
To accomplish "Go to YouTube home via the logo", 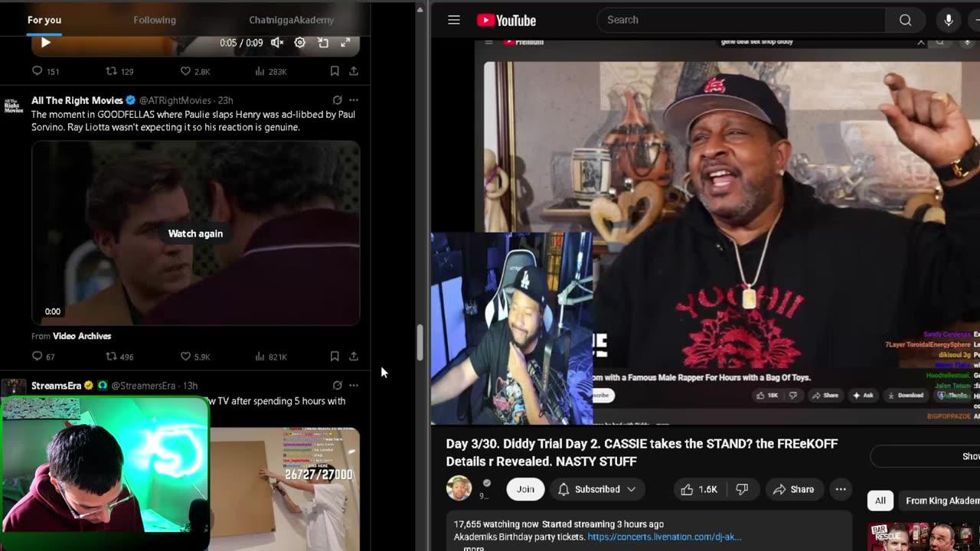I will click(506, 21).
